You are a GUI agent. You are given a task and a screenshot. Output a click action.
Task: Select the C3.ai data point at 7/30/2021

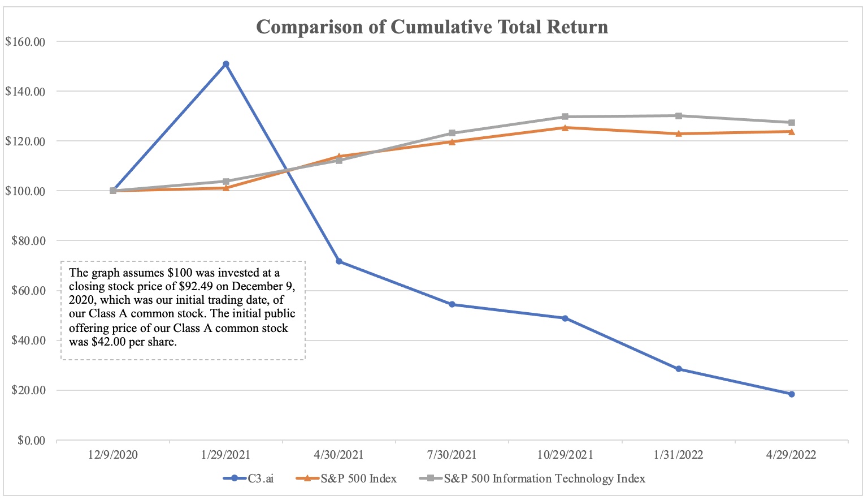point(452,304)
